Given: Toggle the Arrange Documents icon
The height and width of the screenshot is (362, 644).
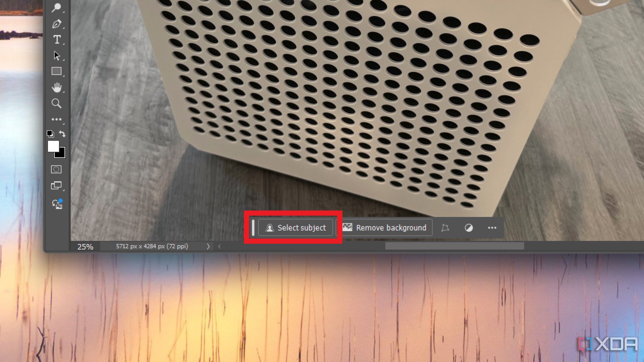Looking at the screenshot, I should pyautogui.click(x=56, y=186).
